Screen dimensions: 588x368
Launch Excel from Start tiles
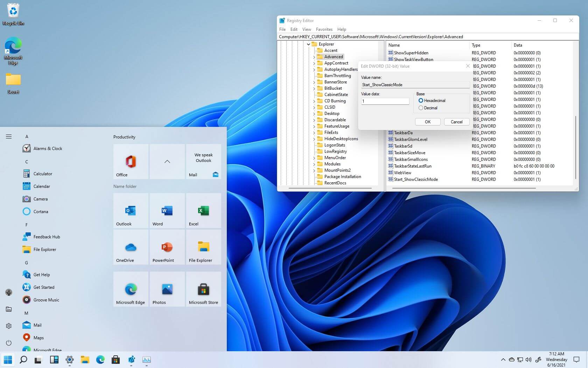[x=203, y=211]
